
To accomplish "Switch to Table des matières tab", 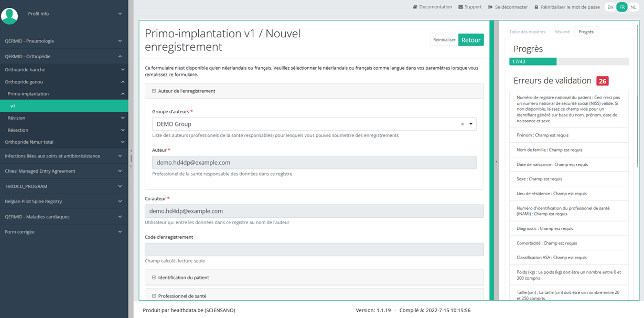I will [x=527, y=31].
